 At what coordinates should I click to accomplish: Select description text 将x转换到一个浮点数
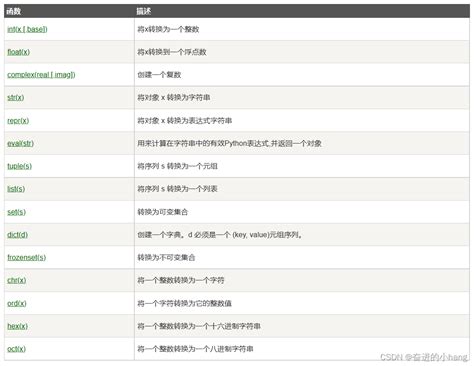pos(172,52)
